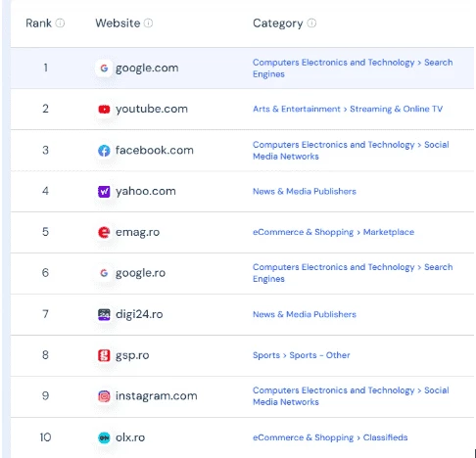Click the gsp.ro favicon
Screen dimensions: 476x458
(x=104, y=355)
